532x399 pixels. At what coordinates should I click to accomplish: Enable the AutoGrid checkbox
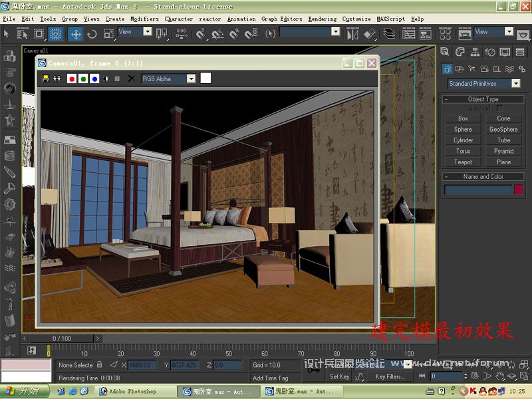[x=499, y=108]
